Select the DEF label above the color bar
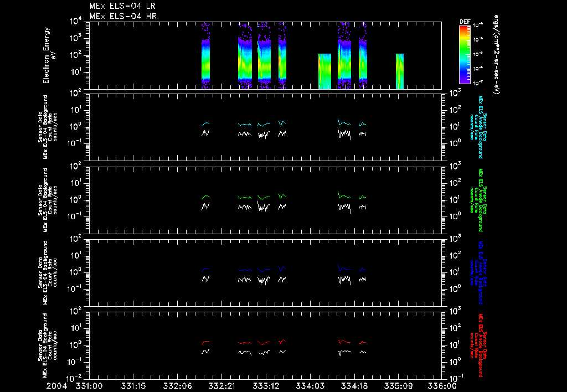The height and width of the screenshot is (392, 567). (x=465, y=22)
